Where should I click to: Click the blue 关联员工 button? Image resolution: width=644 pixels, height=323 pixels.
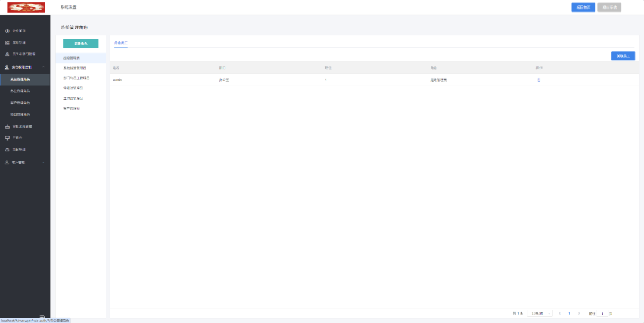623,56
